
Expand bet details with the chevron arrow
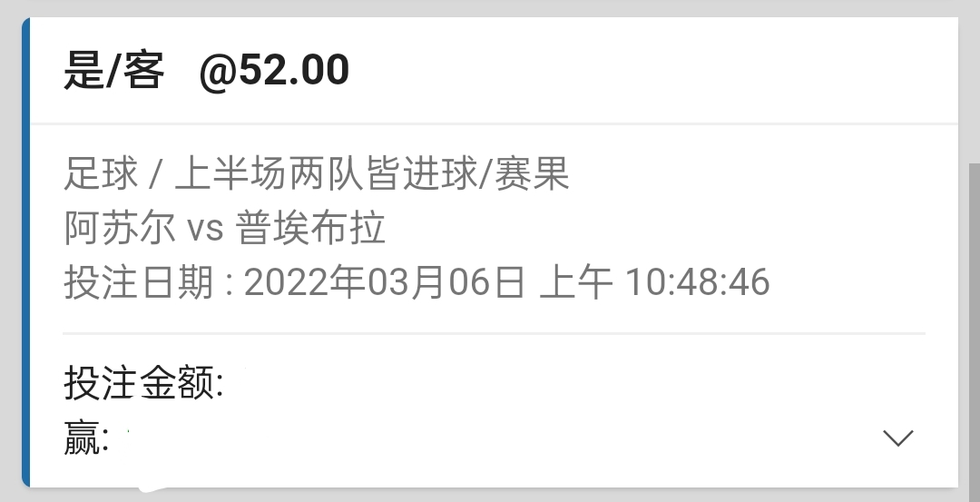pos(898,438)
